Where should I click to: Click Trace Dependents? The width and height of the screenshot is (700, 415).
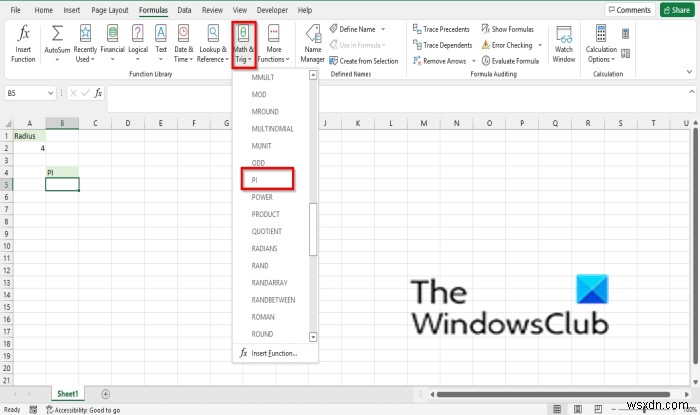pyautogui.click(x=442, y=45)
